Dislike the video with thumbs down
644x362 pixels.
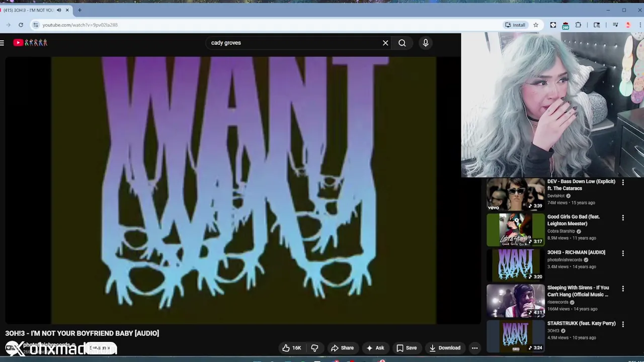(314, 348)
